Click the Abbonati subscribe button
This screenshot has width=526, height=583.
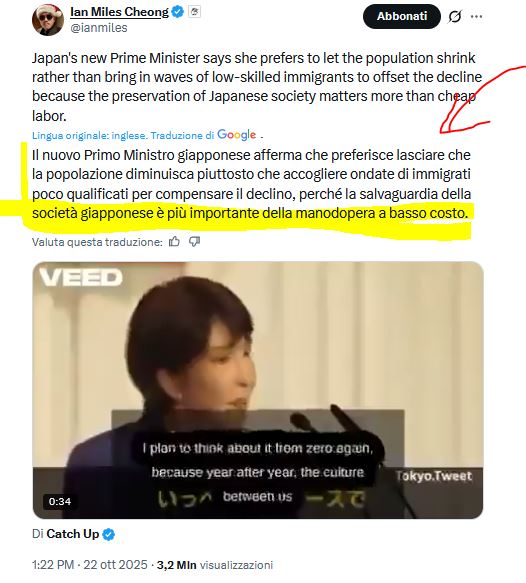point(402,16)
